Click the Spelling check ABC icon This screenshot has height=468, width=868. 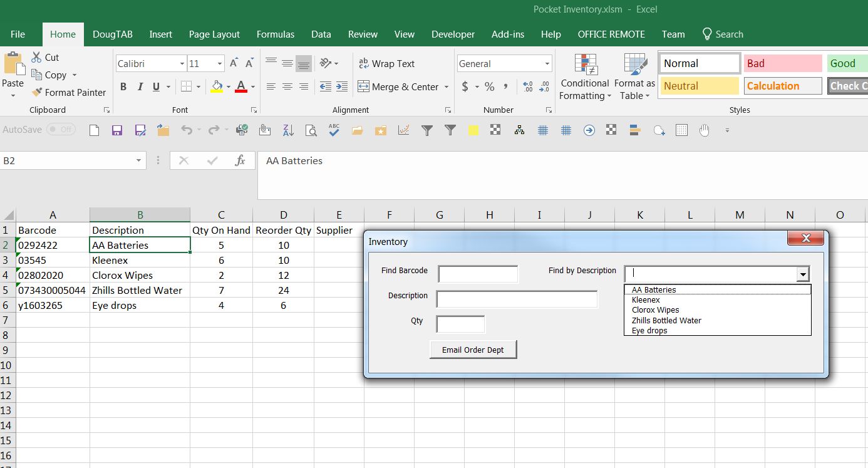(x=334, y=130)
